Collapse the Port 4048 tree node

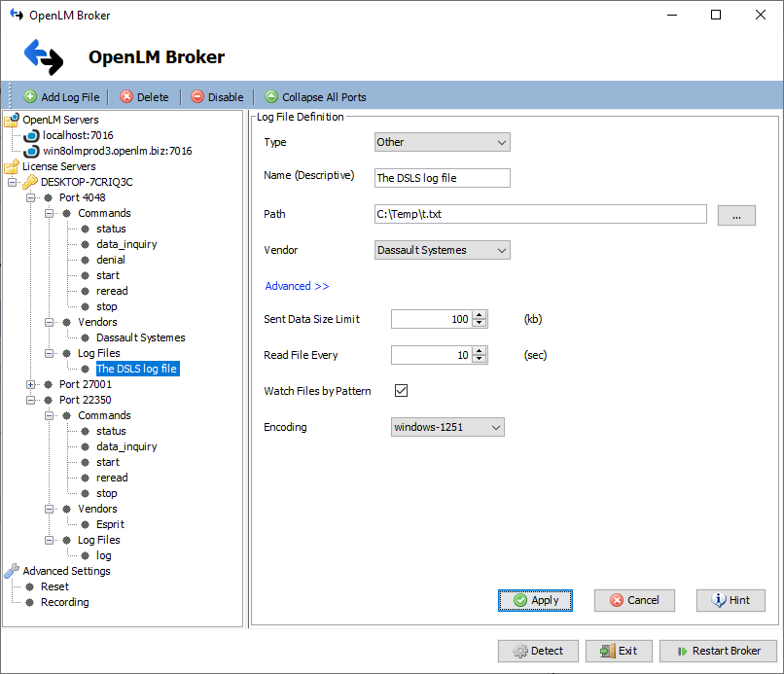pyautogui.click(x=31, y=197)
